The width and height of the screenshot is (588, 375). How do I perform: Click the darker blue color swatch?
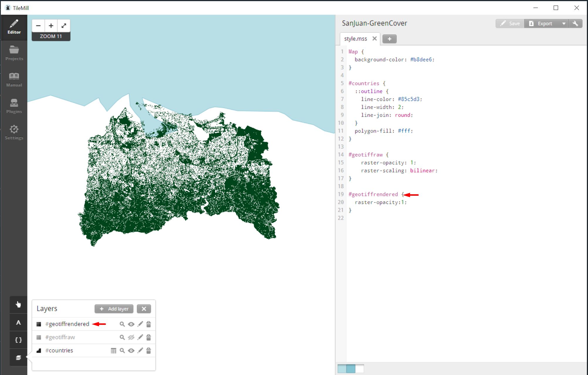click(x=351, y=369)
